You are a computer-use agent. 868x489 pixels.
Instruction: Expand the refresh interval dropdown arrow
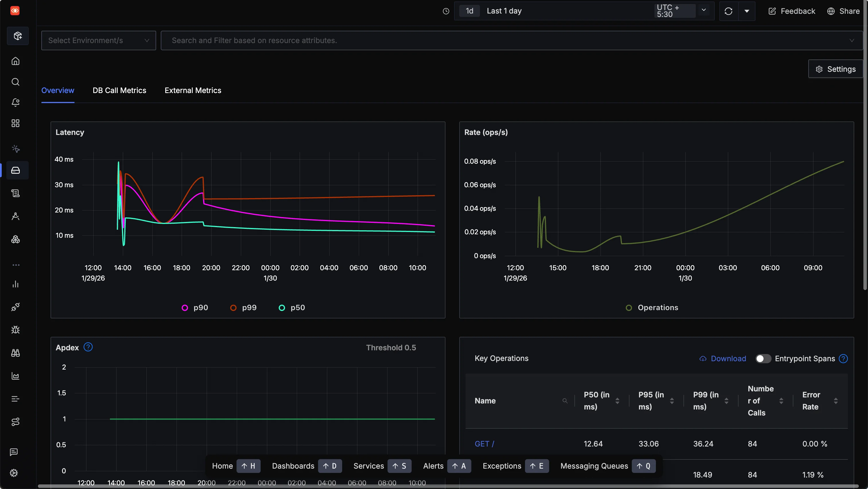pyautogui.click(x=747, y=11)
